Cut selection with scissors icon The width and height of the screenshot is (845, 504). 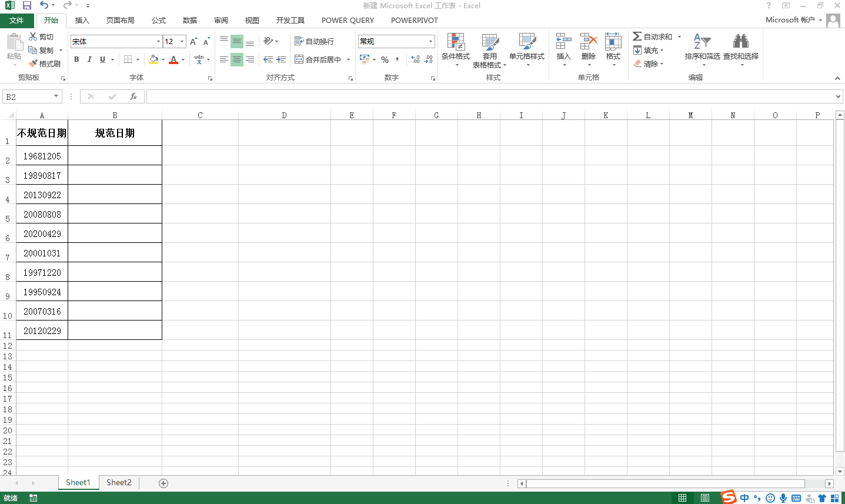tap(33, 36)
